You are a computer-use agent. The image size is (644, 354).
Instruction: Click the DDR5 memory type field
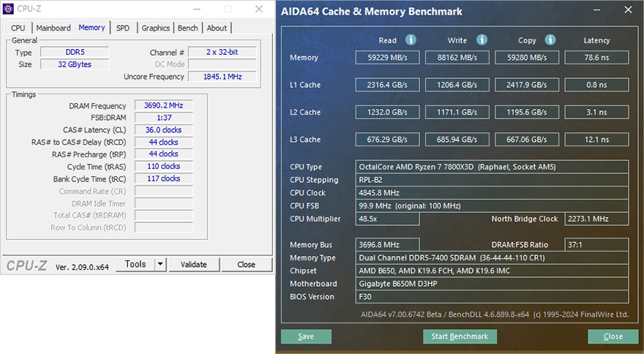click(x=75, y=52)
